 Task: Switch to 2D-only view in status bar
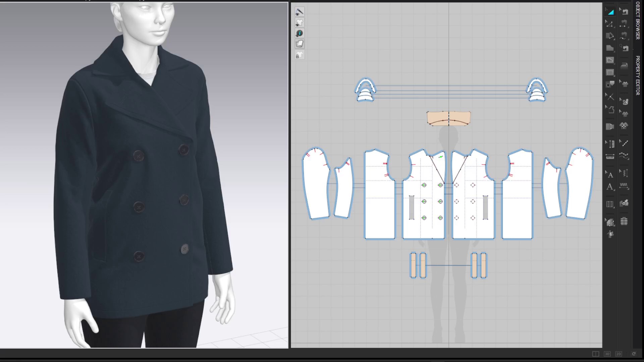pyautogui.click(x=619, y=354)
